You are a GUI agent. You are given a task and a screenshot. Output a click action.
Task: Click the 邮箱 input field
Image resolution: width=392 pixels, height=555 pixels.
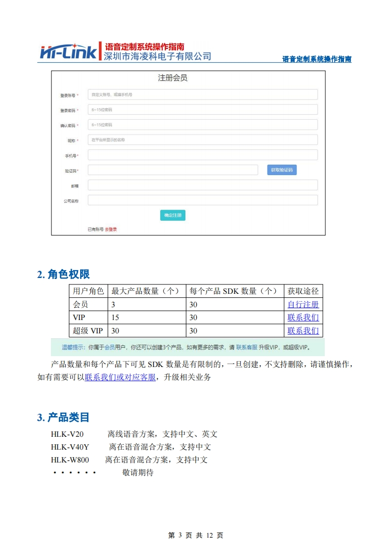point(203,185)
